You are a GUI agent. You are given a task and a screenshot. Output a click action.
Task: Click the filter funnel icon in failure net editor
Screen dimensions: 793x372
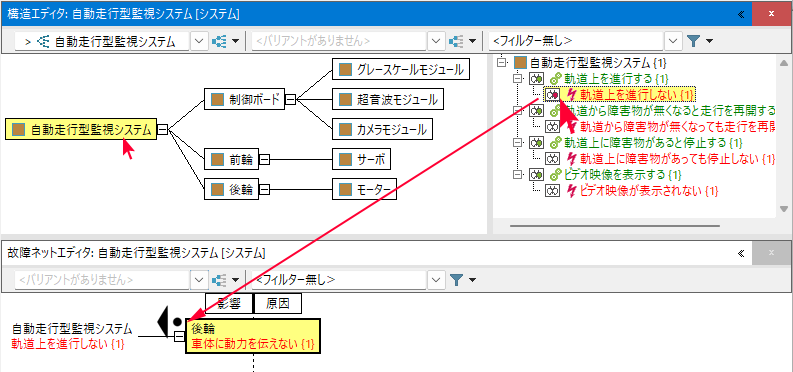pyautogui.click(x=456, y=279)
